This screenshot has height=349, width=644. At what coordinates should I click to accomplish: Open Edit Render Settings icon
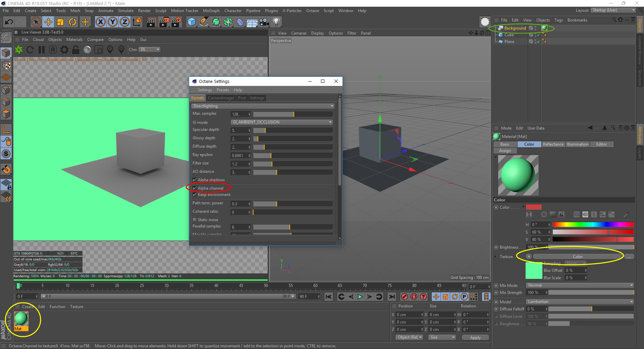[x=176, y=22]
